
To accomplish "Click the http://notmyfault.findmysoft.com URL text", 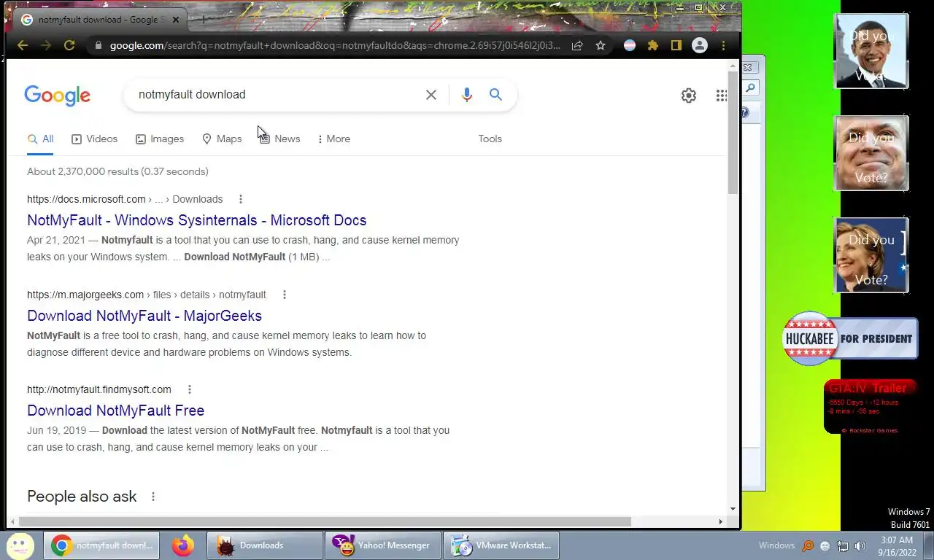I will pos(99,389).
